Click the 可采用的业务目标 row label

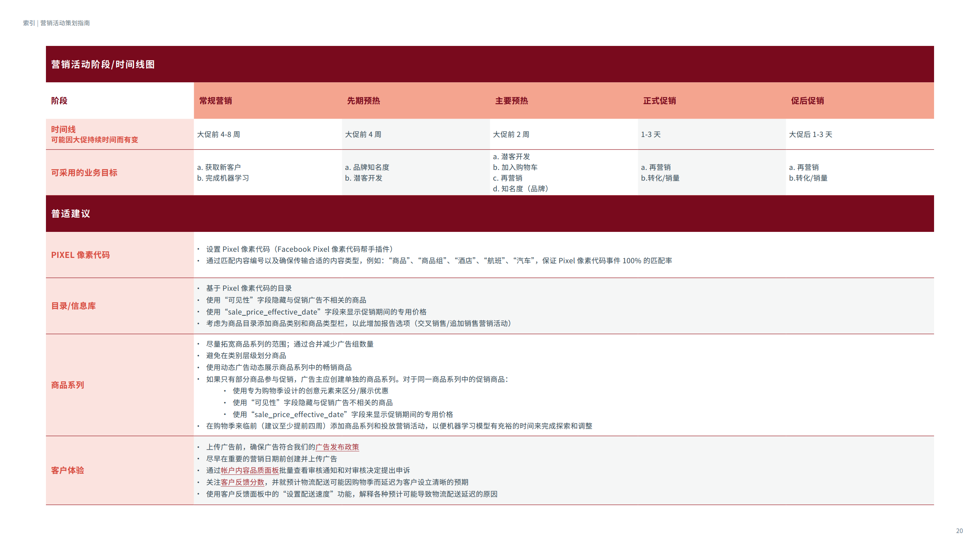point(84,173)
